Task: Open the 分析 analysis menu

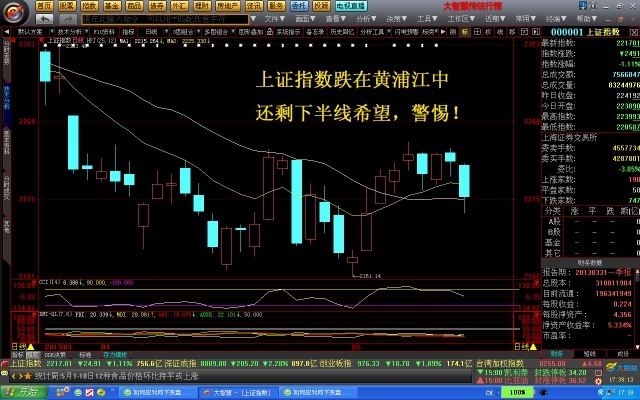Action: (x=366, y=19)
